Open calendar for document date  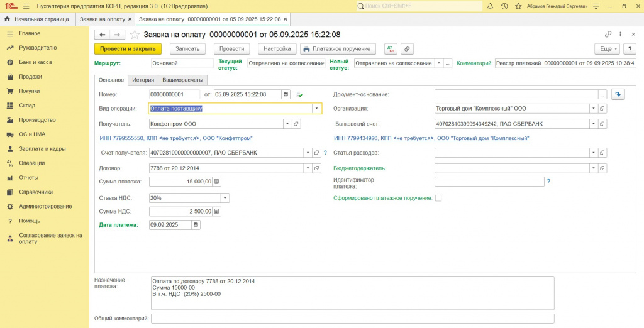pyautogui.click(x=286, y=94)
